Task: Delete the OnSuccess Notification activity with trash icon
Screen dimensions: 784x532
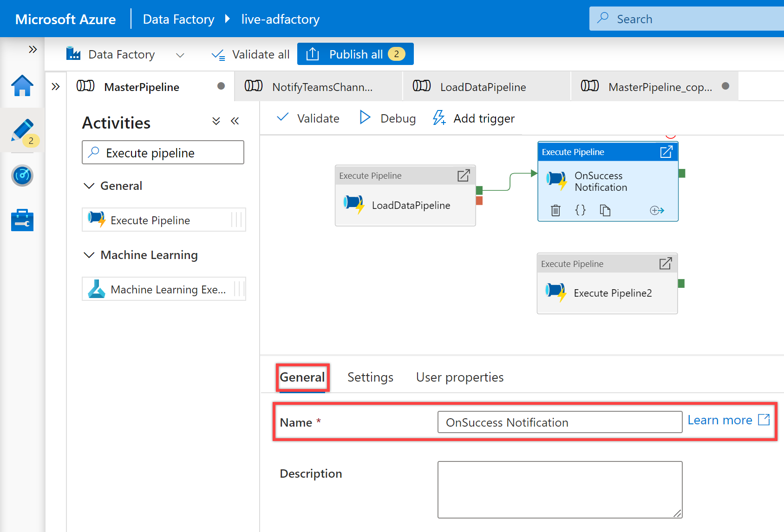Action: pos(555,210)
